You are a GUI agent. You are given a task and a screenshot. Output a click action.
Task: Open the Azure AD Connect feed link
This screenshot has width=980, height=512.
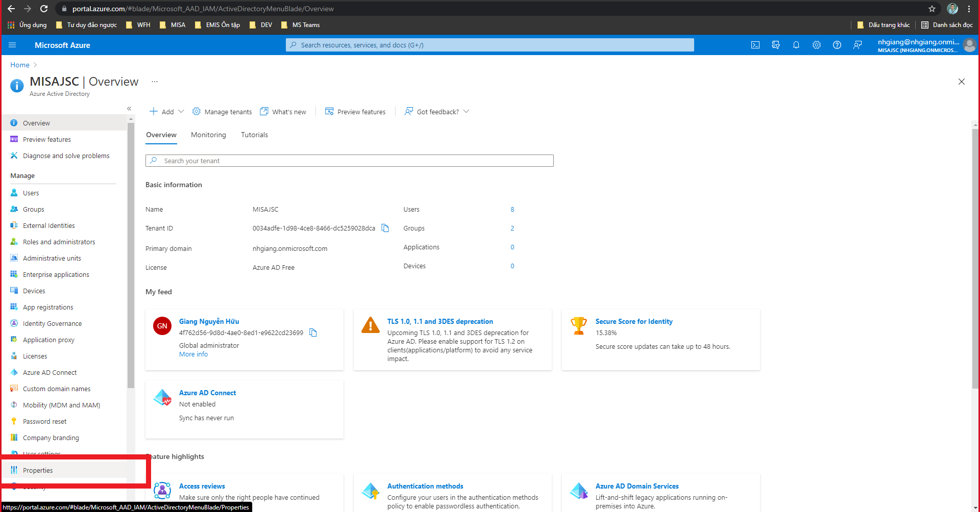tap(207, 393)
